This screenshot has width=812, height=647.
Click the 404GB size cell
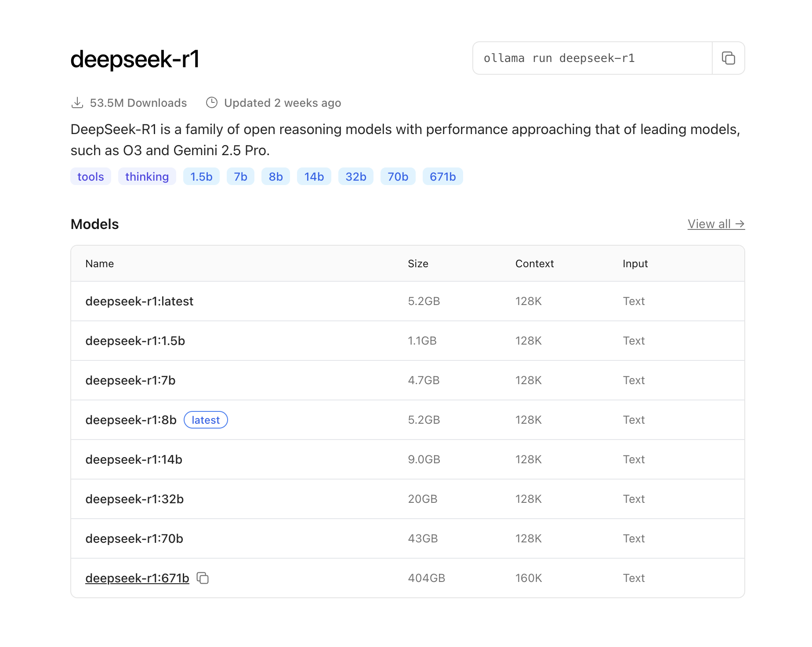pos(427,578)
